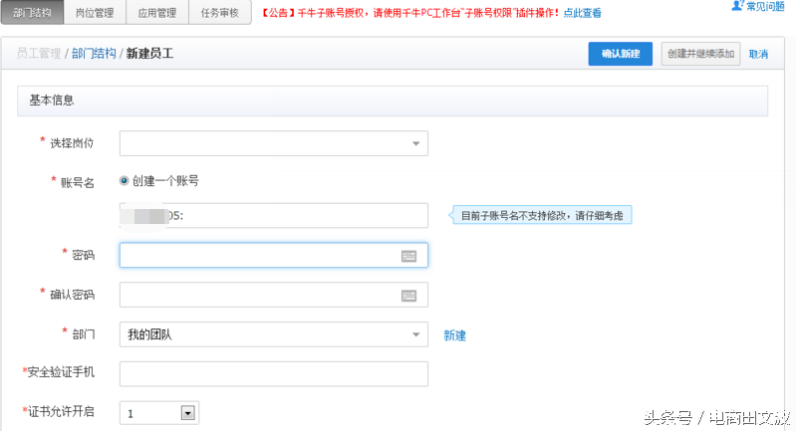Click the 取消 link

[x=758, y=54]
